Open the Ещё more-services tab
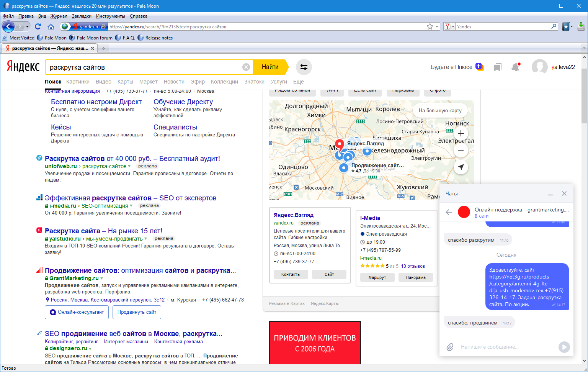This screenshot has height=372, width=588. 299,82
